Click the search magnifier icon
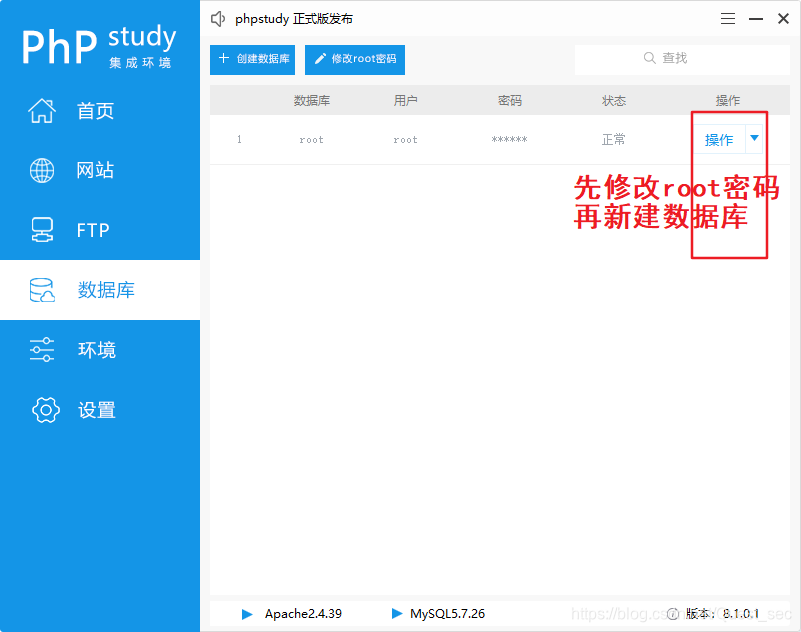801x632 pixels. [649, 58]
